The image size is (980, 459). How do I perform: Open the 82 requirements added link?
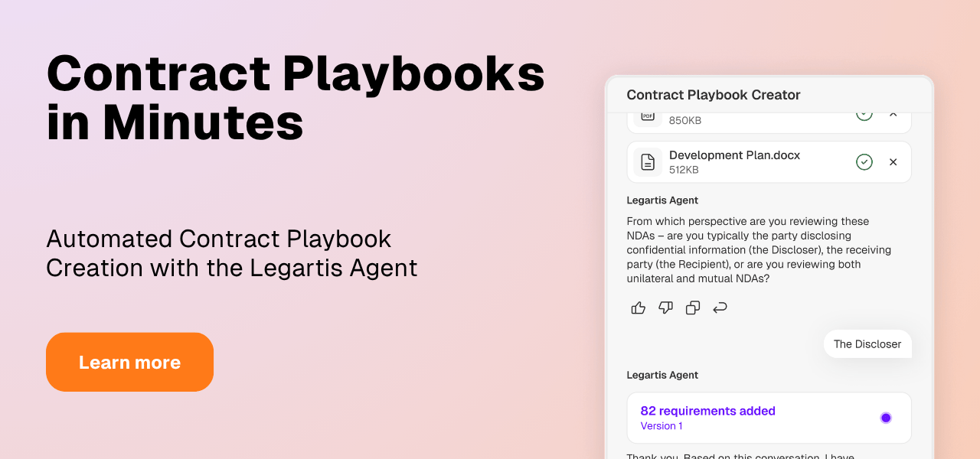[707, 411]
